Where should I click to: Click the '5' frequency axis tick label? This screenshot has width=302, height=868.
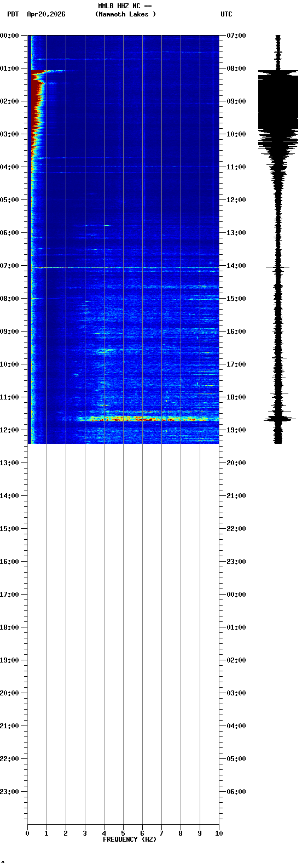pyautogui.click(x=123, y=833)
